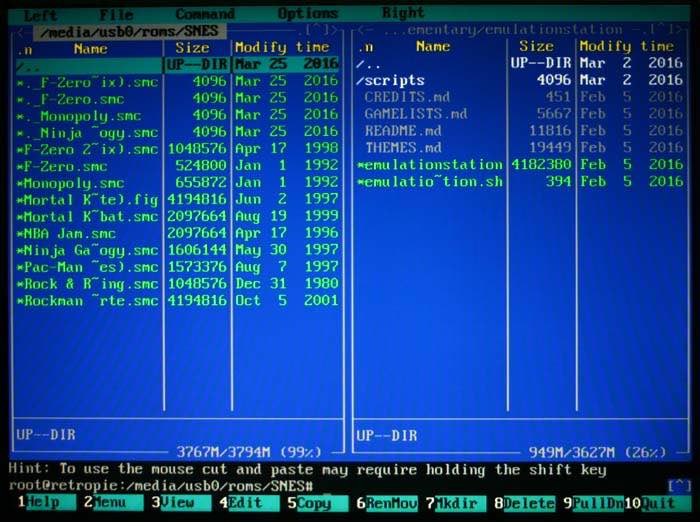The image size is (700, 522).
Task: Open the Options menu
Action: (x=308, y=14)
